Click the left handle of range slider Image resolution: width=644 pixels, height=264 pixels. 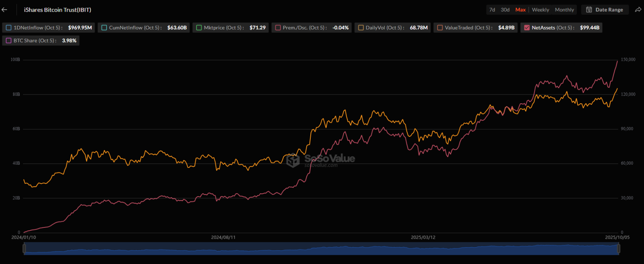pos(24,249)
